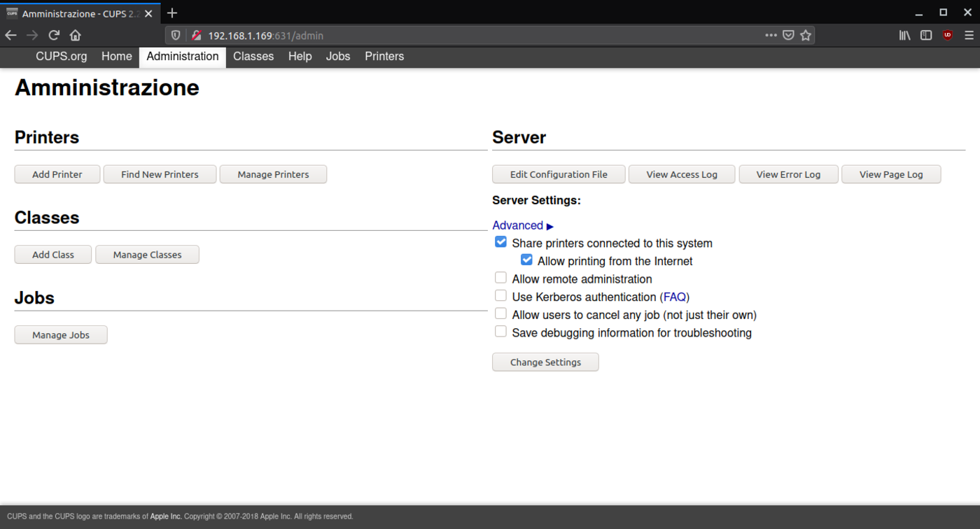Expand the Advanced server settings
This screenshot has width=980, height=529.
pos(518,225)
